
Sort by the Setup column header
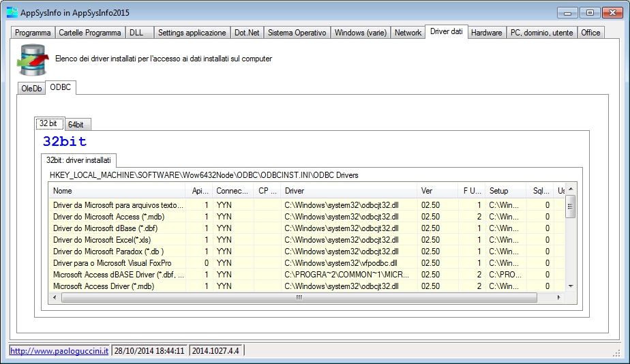click(x=505, y=191)
